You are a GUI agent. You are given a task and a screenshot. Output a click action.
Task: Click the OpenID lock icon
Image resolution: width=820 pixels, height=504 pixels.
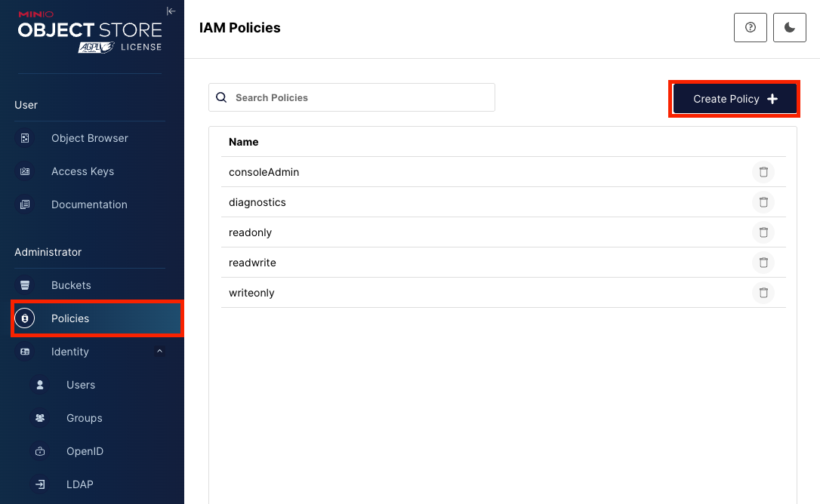coord(40,451)
